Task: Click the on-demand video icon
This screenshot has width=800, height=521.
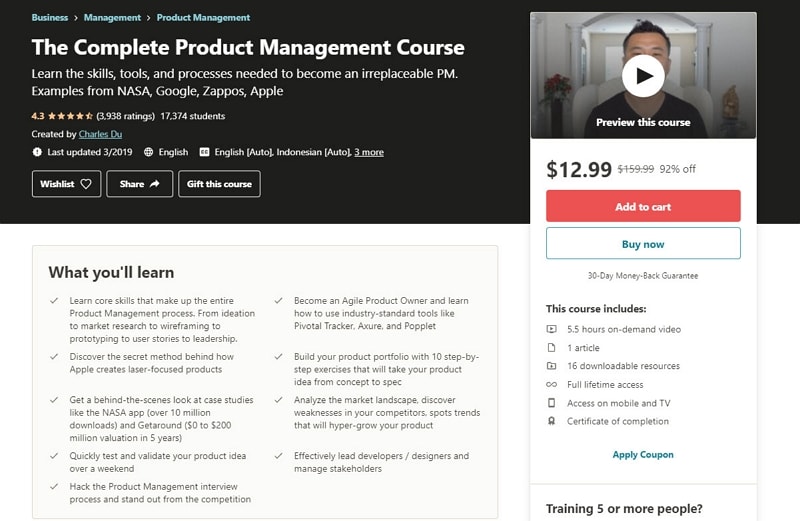Action: point(551,329)
